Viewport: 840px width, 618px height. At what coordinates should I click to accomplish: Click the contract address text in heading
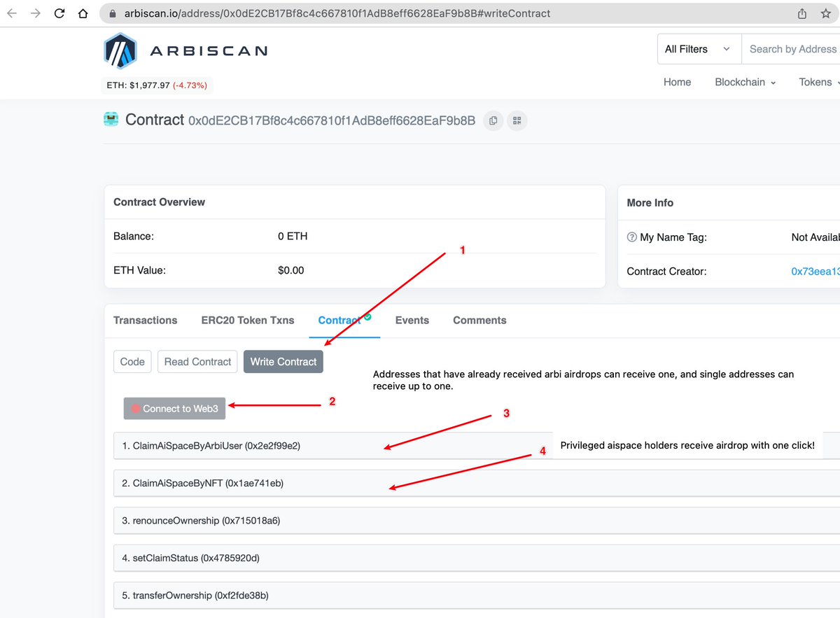point(332,120)
